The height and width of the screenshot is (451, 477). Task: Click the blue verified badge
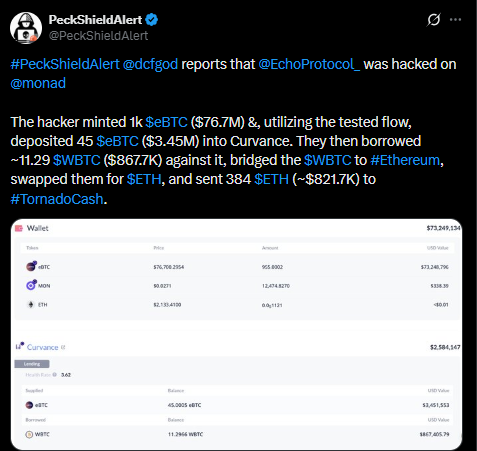click(x=152, y=20)
